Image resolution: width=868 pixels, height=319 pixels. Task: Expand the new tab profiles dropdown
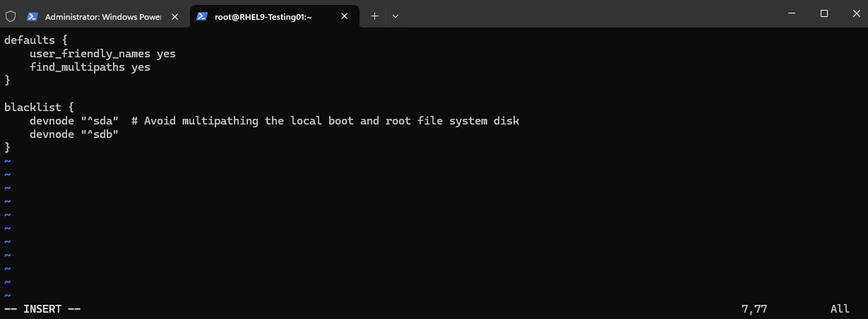tap(396, 16)
